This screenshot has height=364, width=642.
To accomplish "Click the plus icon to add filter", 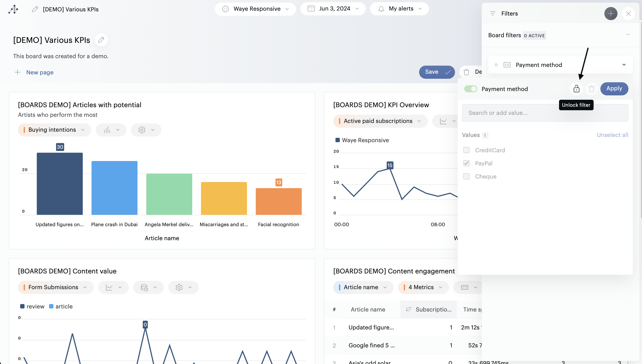I will pyautogui.click(x=610, y=14).
